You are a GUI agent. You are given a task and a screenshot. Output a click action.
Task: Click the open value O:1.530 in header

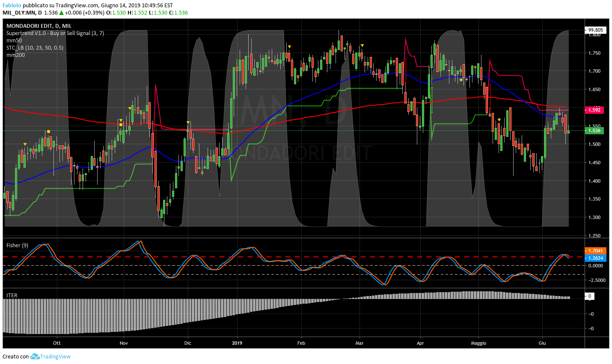116,13
